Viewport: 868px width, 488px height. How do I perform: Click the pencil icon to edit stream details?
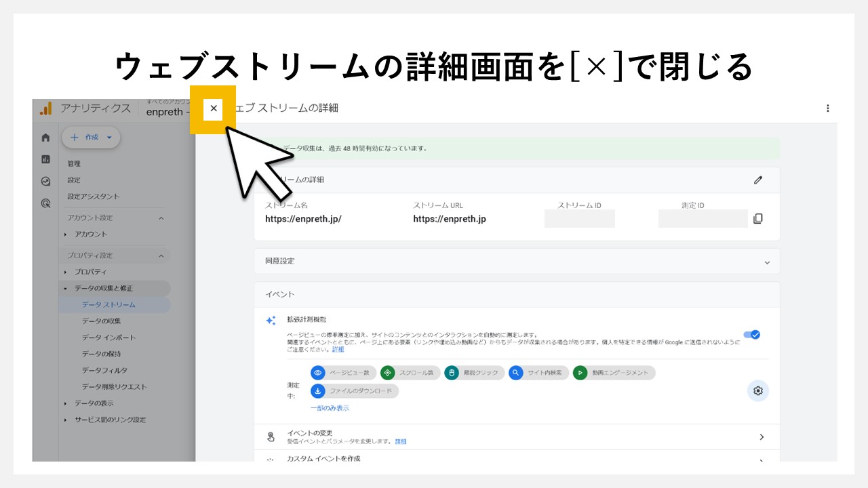(758, 180)
